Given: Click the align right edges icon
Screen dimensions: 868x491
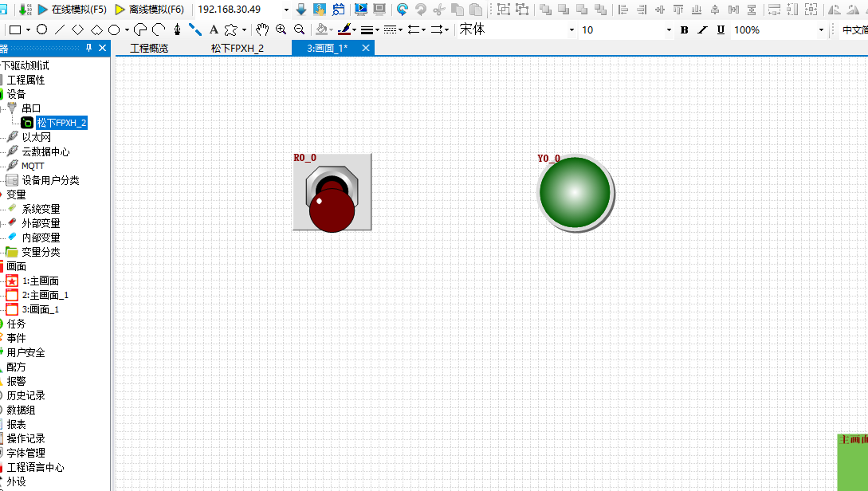Looking at the screenshot, I should click(642, 10).
